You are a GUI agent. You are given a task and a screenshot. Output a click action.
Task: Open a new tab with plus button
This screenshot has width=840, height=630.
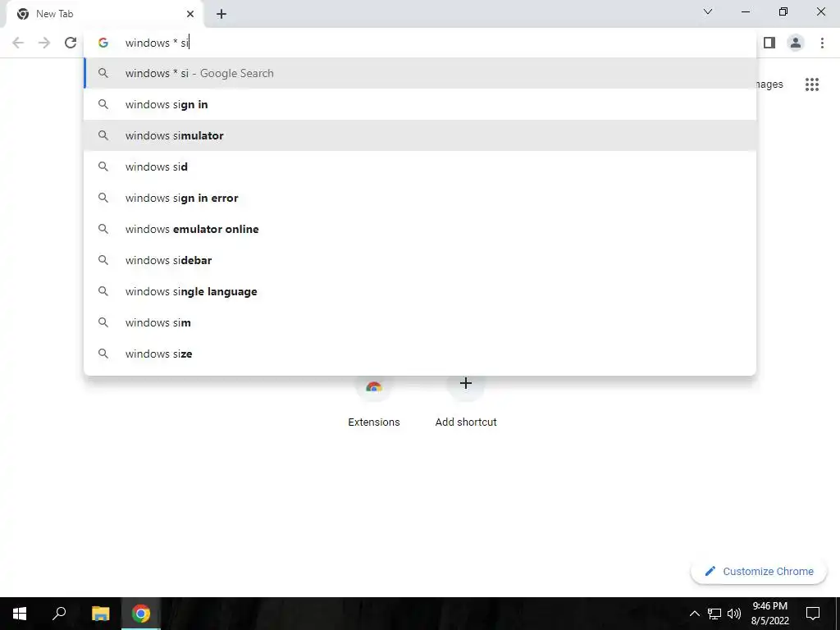(221, 14)
